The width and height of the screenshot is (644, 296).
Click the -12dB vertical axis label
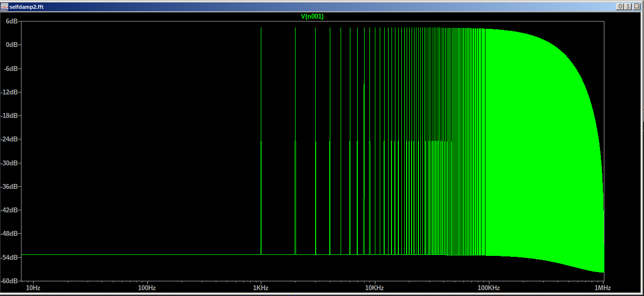click(x=10, y=92)
